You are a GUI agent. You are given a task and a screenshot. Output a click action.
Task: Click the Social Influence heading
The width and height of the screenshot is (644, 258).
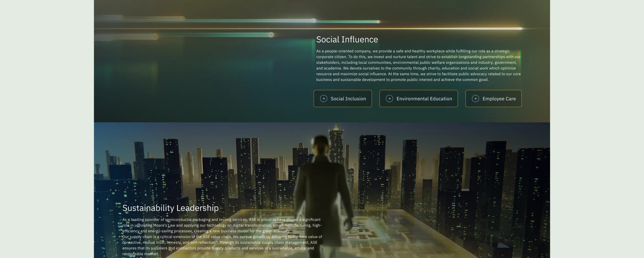(x=347, y=40)
